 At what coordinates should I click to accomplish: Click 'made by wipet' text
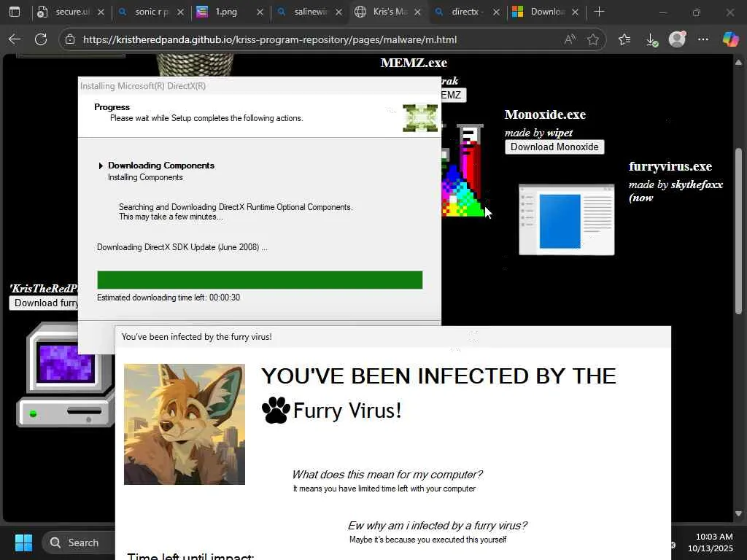(x=538, y=133)
